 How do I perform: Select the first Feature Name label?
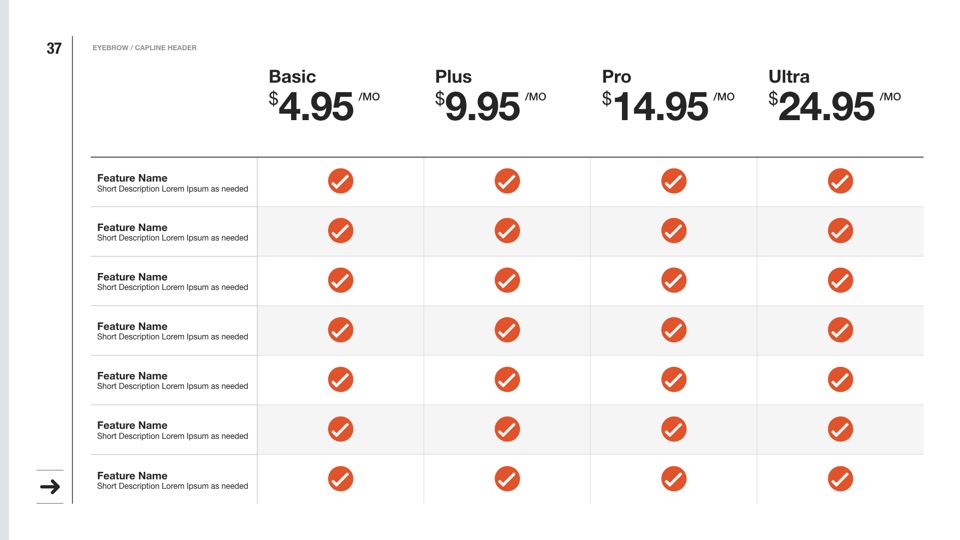click(x=132, y=178)
